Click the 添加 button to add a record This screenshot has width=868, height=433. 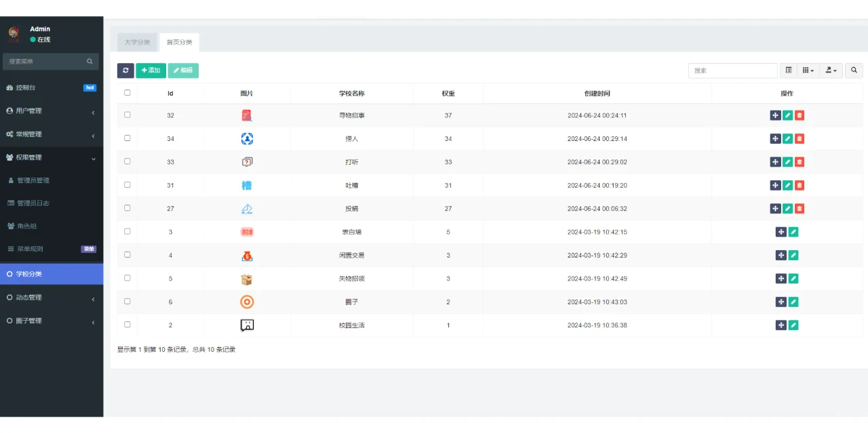point(150,70)
